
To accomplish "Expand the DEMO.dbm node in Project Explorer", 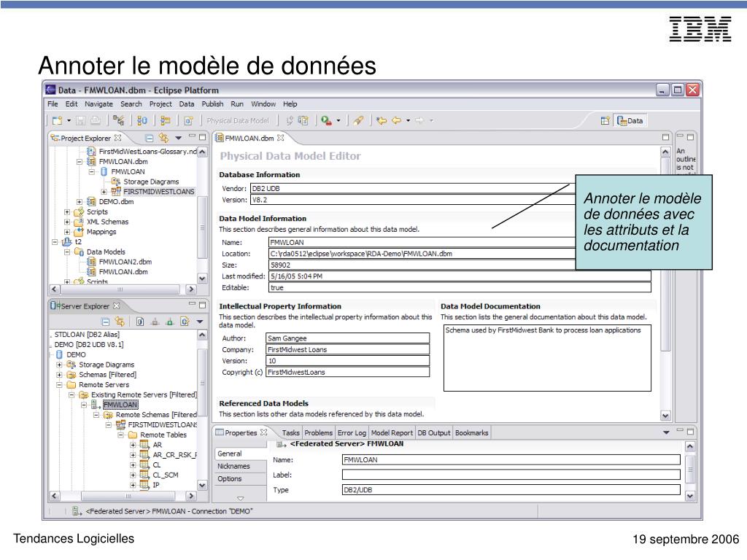I will (x=80, y=202).
